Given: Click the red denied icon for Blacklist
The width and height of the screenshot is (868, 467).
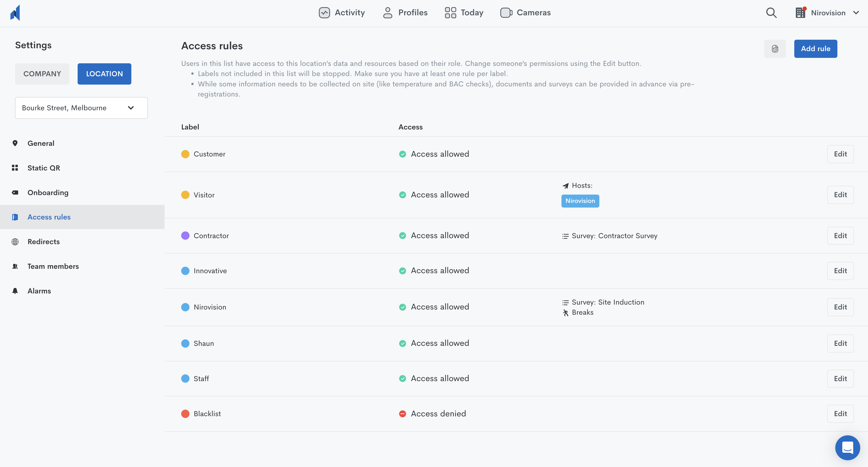Looking at the screenshot, I should 402,414.
